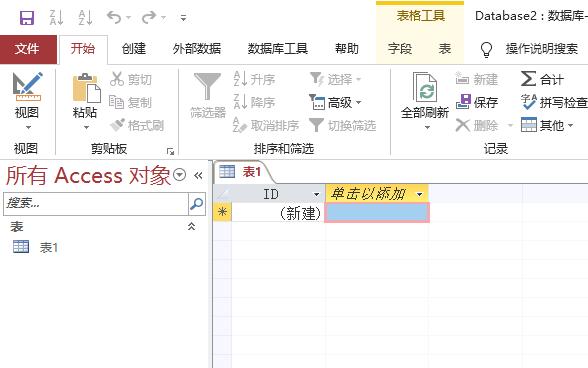Click the 全部刷新 refresh icon
The image size is (588, 368).
[x=425, y=87]
